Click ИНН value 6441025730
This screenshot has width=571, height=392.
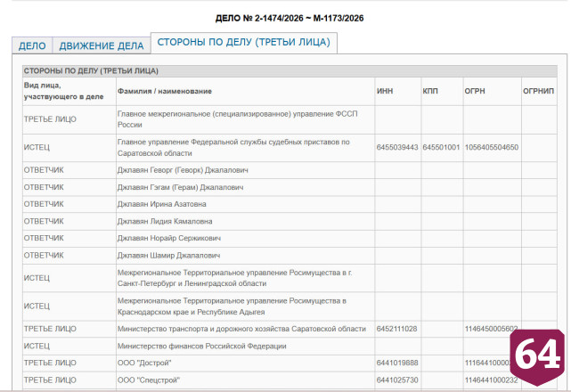coord(397,380)
